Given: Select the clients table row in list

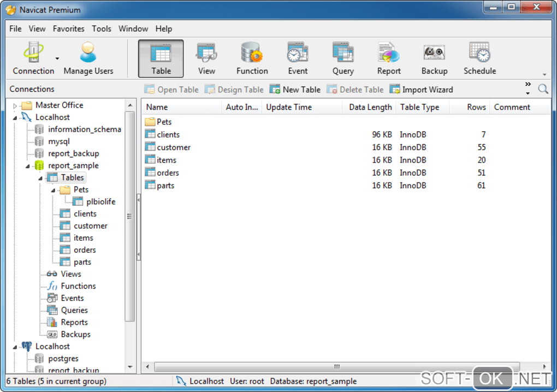Looking at the screenshot, I should tap(346, 134).
